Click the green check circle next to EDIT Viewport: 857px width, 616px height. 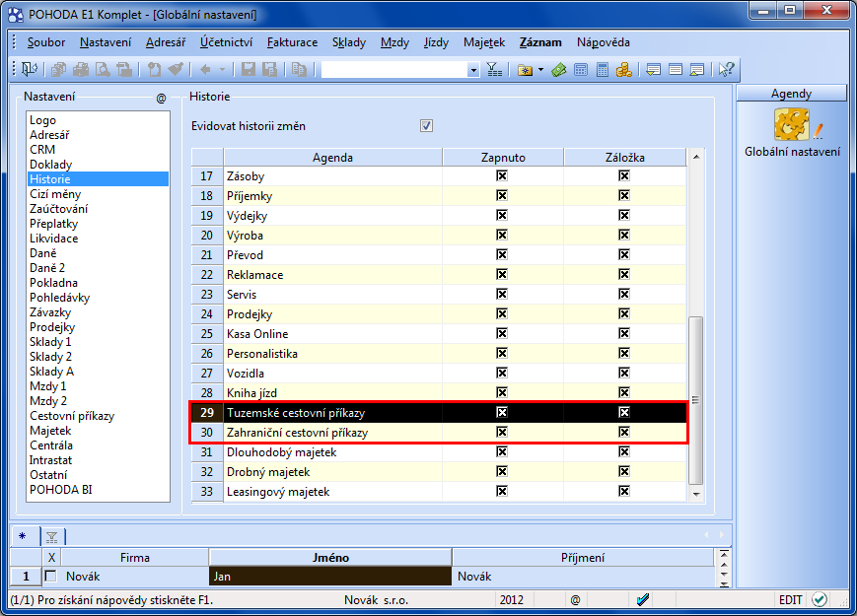click(x=819, y=599)
